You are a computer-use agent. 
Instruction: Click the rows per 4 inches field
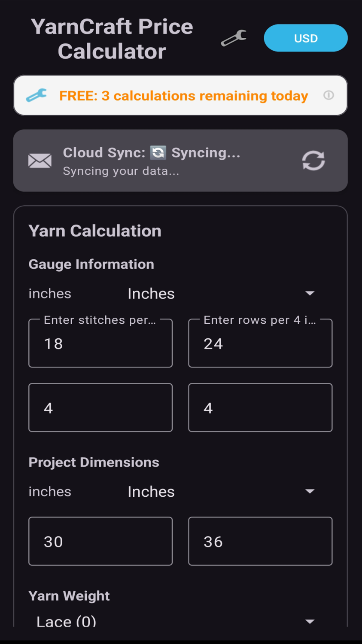(x=260, y=343)
